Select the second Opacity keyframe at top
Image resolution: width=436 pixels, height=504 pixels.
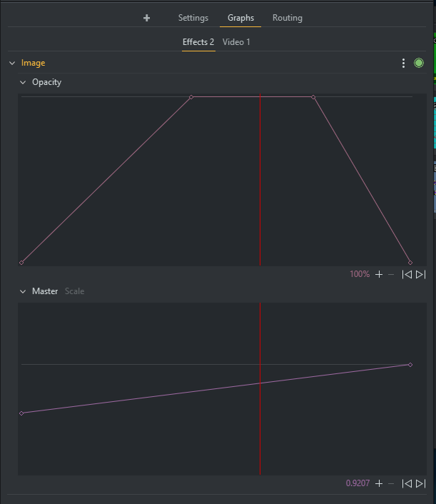[191, 97]
